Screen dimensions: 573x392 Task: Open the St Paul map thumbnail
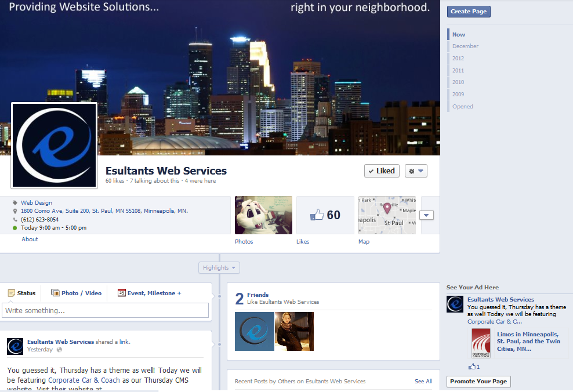pyautogui.click(x=387, y=215)
